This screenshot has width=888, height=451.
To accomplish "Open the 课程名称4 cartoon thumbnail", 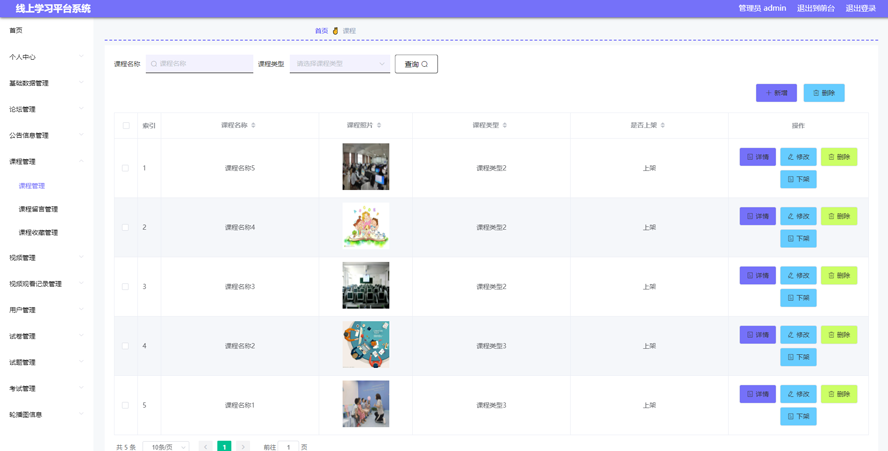I will [366, 226].
